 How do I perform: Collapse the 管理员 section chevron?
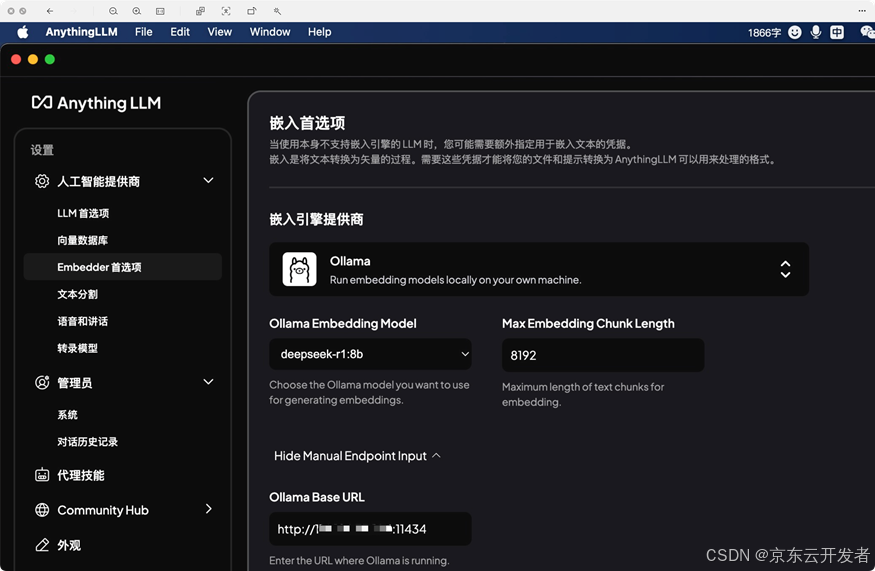(x=208, y=382)
